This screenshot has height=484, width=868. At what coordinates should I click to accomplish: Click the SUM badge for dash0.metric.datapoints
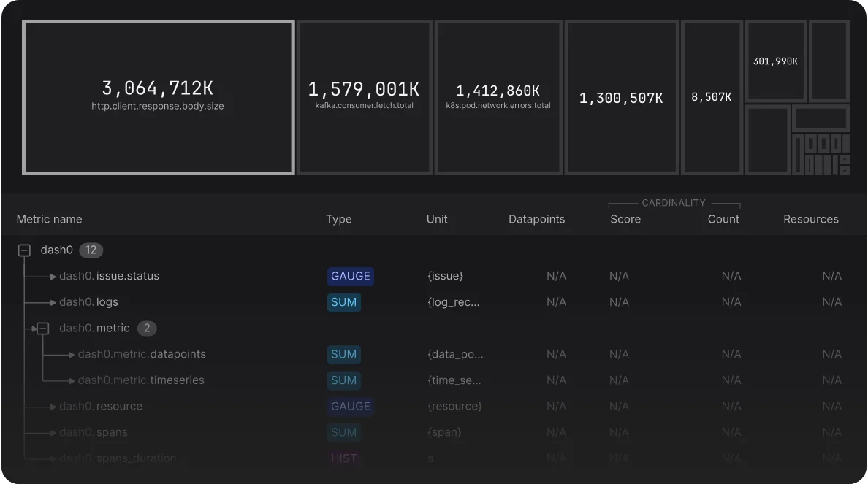click(344, 354)
